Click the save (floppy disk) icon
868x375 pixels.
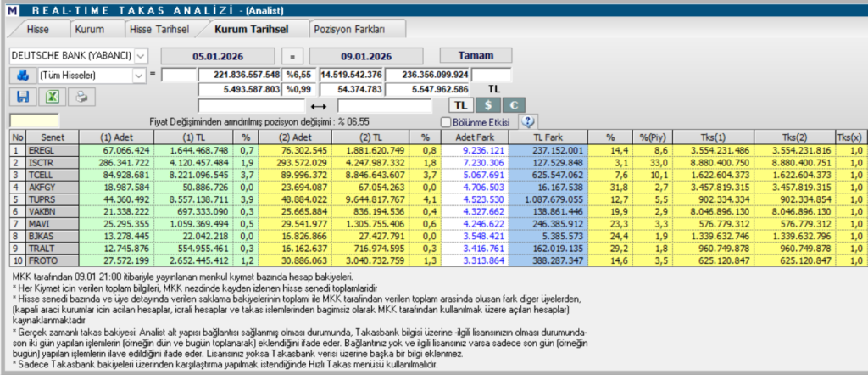[23, 97]
